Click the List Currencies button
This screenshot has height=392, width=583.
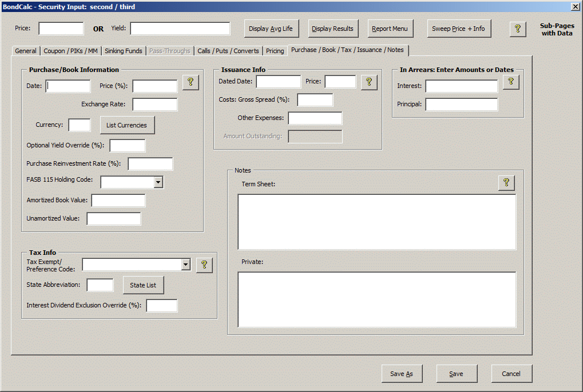tap(127, 125)
